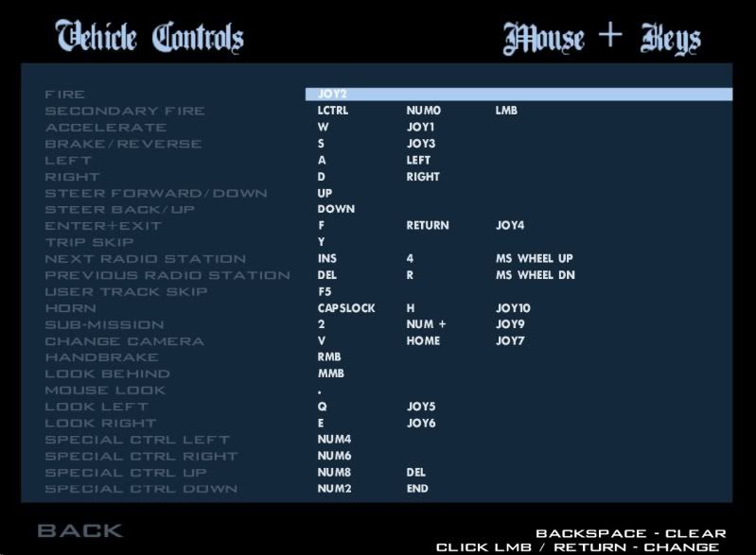Click the CAPSLOCK binding for Horn
The width and height of the screenshot is (756, 555).
tap(346, 308)
